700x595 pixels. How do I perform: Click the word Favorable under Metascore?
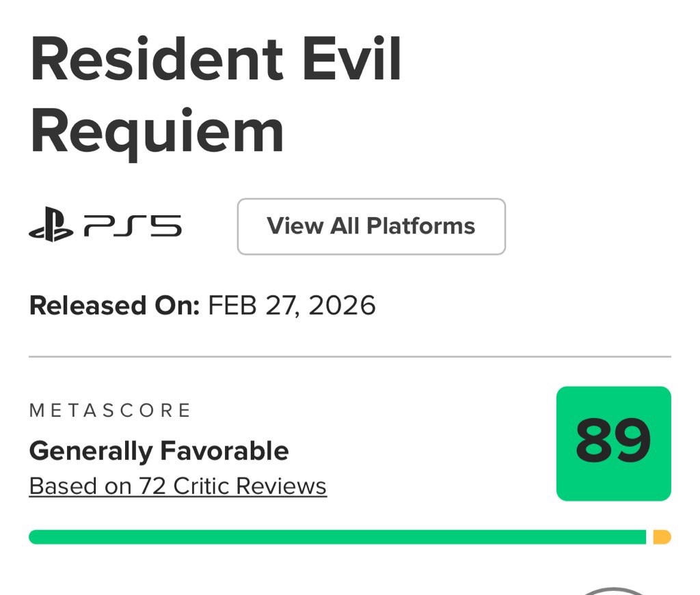click(224, 451)
